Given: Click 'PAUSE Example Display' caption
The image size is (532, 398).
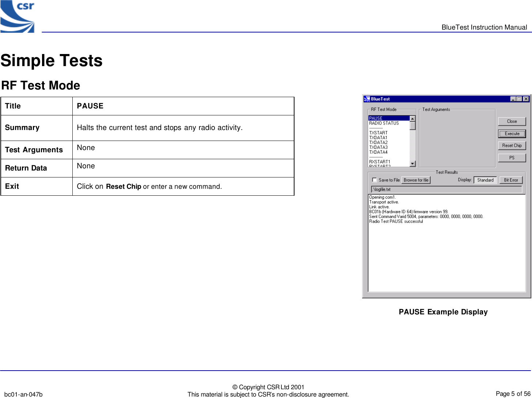Looking at the screenshot, I should [x=443, y=312].
